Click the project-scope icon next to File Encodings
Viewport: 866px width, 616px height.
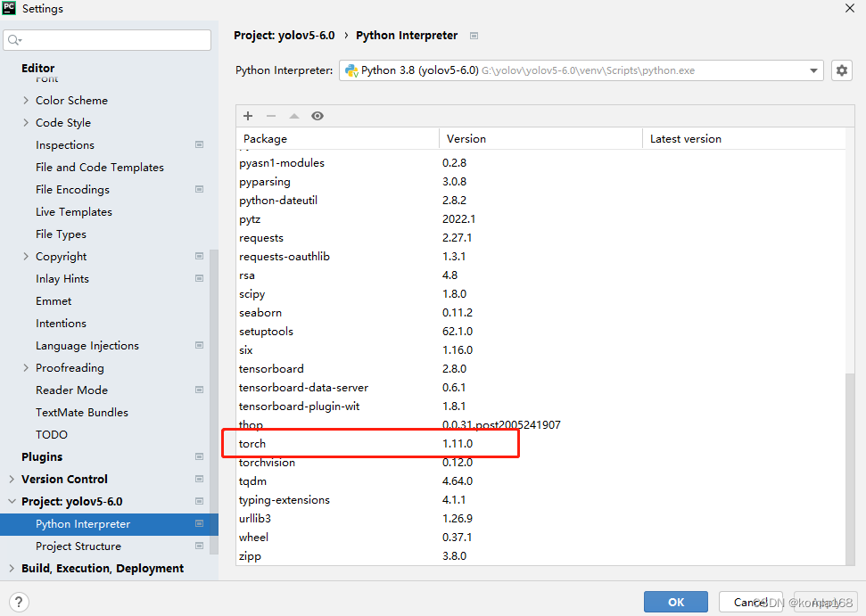(x=199, y=189)
